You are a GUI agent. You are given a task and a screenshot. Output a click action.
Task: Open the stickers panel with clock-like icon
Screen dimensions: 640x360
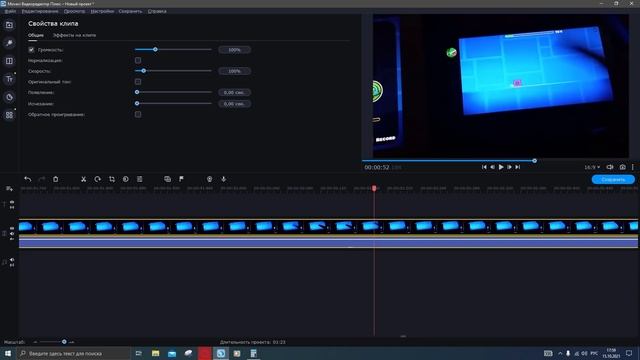pyautogui.click(x=9, y=97)
